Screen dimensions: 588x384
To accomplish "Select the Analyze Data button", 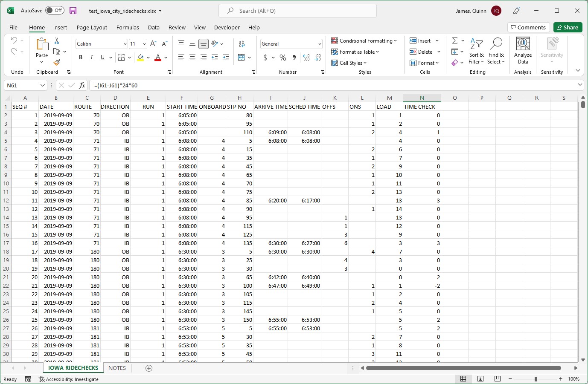I will (x=523, y=50).
